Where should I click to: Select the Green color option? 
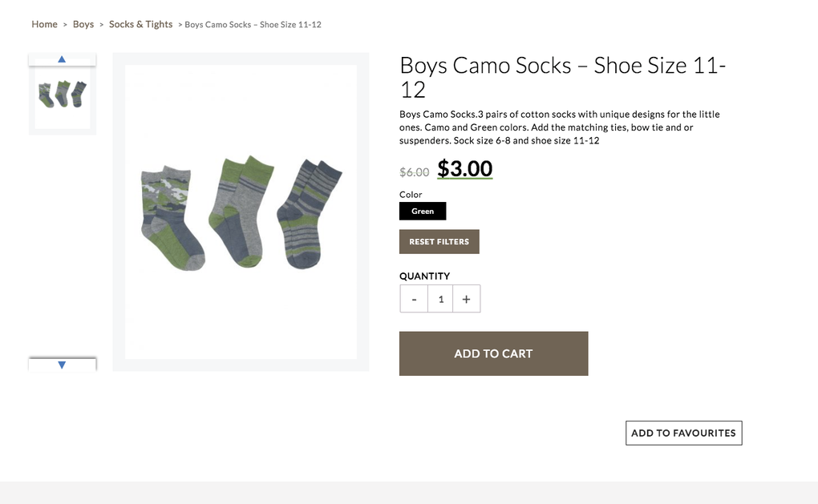(423, 211)
